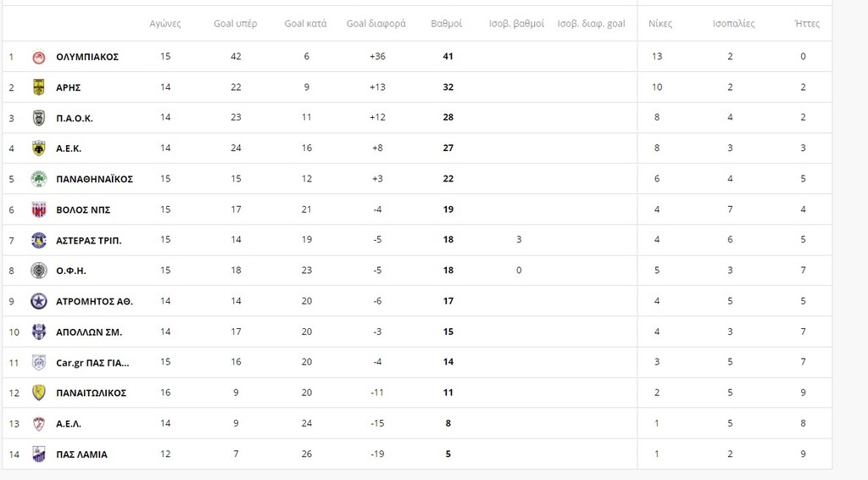Open the ΑΠΟΛΛΩΝ ΣΜ. team link
Image resolution: width=868 pixels, height=480 pixels.
[x=89, y=332]
